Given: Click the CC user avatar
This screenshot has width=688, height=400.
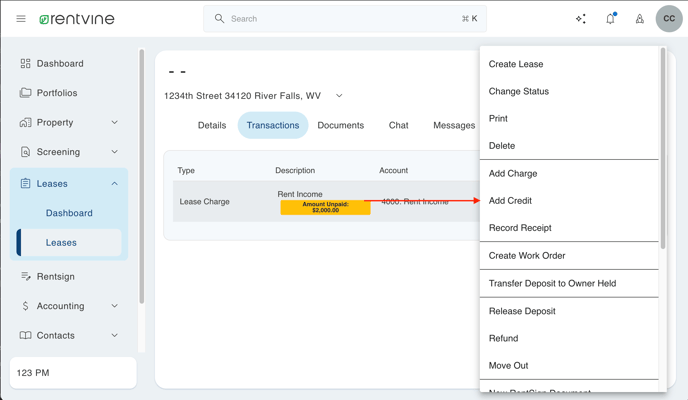Looking at the screenshot, I should [x=669, y=19].
